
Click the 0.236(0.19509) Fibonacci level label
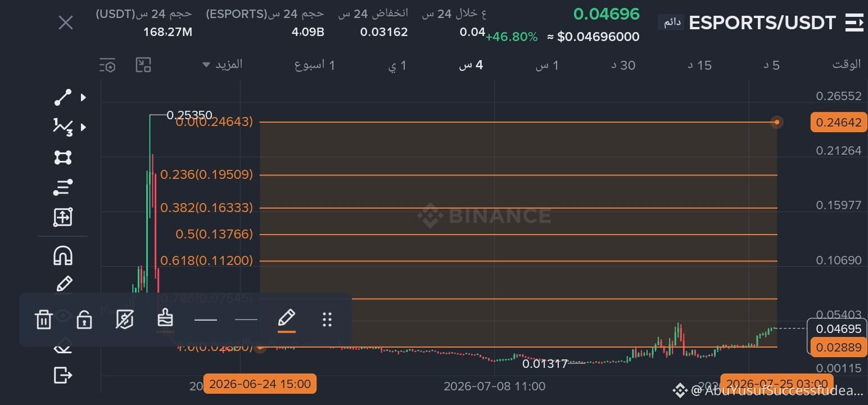[206, 175]
